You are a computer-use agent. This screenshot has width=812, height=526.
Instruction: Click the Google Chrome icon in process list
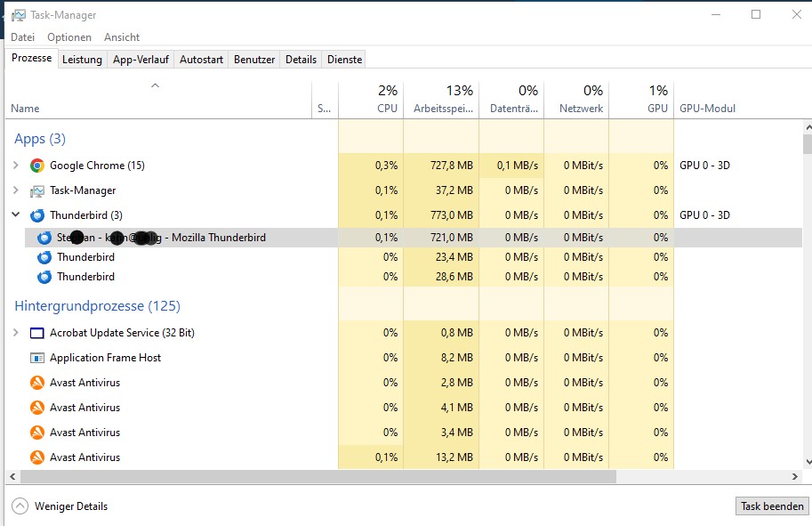point(37,166)
